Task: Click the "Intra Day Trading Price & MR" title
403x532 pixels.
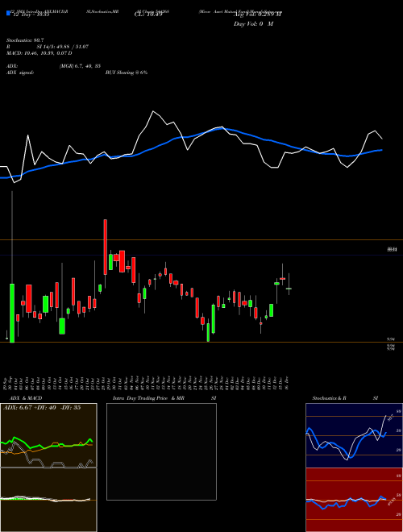Action: [148, 398]
